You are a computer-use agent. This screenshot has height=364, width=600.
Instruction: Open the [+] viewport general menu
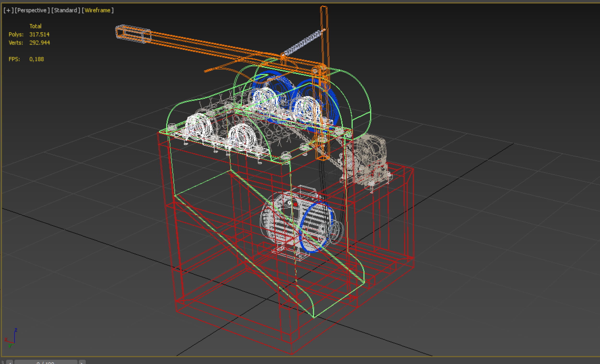coord(8,10)
